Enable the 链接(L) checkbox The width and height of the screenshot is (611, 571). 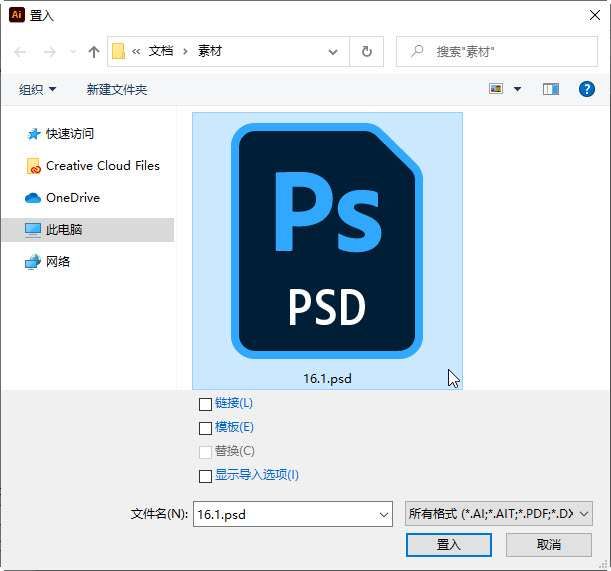(205, 404)
